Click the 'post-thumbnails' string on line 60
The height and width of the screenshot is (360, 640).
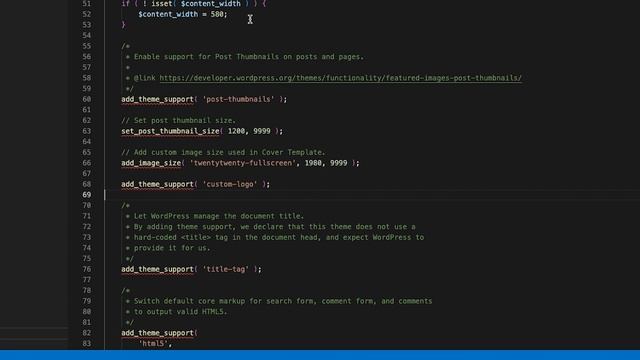(238, 99)
